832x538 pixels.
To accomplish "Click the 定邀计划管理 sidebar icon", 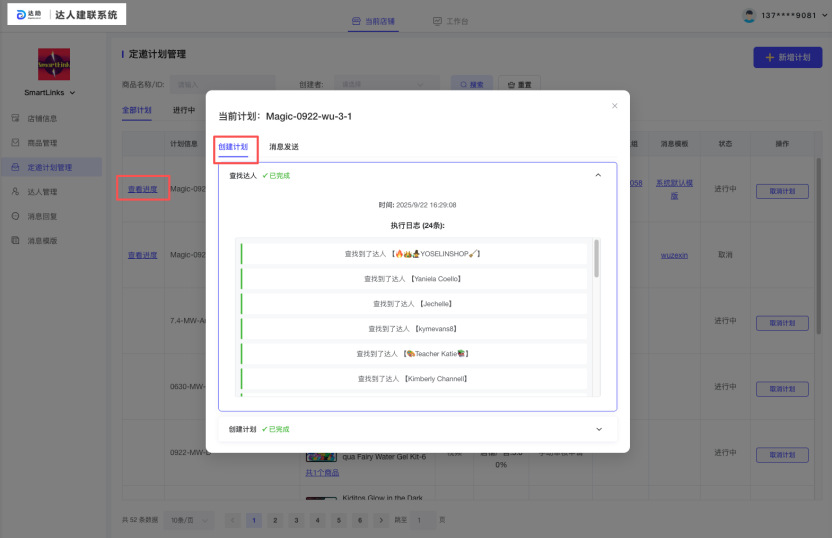I will coord(16,167).
